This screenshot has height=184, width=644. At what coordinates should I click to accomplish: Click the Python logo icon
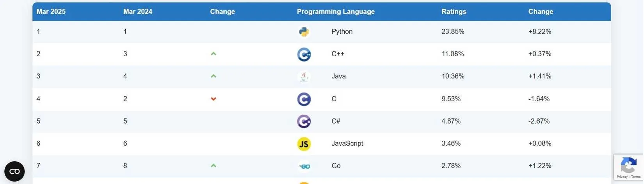click(304, 32)
